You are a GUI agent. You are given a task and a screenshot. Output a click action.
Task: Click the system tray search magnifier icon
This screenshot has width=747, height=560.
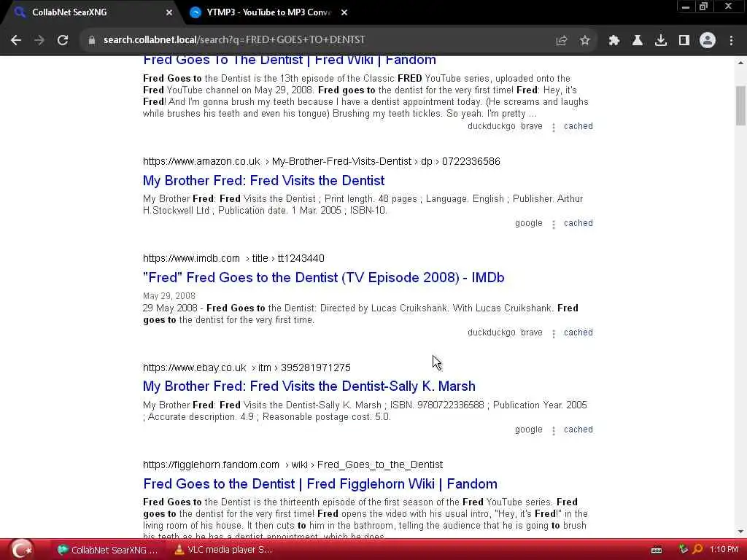pos(698,550)
